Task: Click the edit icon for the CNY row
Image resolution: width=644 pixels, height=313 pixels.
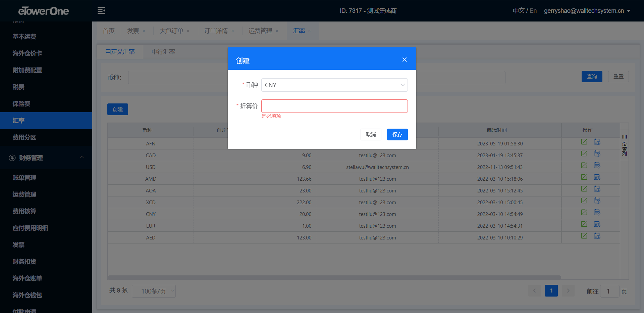Action: coord(584,212)
